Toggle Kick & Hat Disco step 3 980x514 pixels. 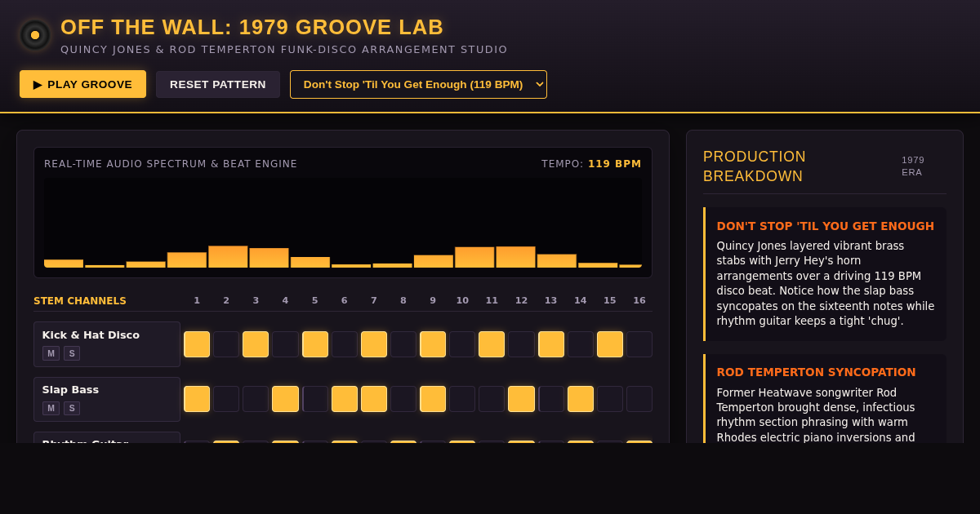tap(256, 344)
